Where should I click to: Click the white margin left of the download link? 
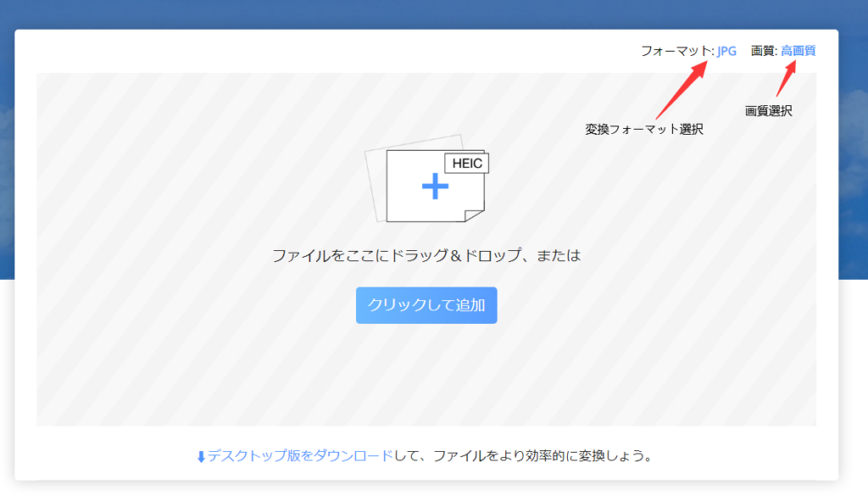[102, 456]
